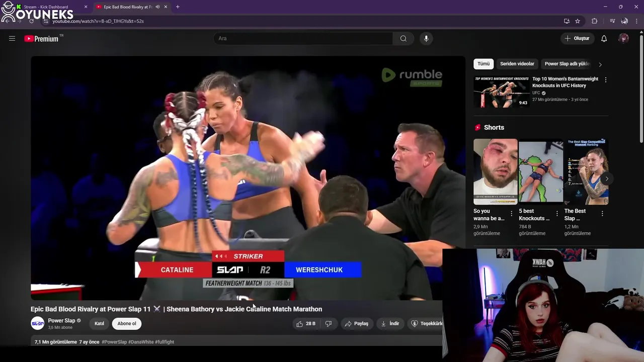The width and height of the screenshot is (644, 362).
Task: Share video using Paylaş button
Action: tap(357, 324)
